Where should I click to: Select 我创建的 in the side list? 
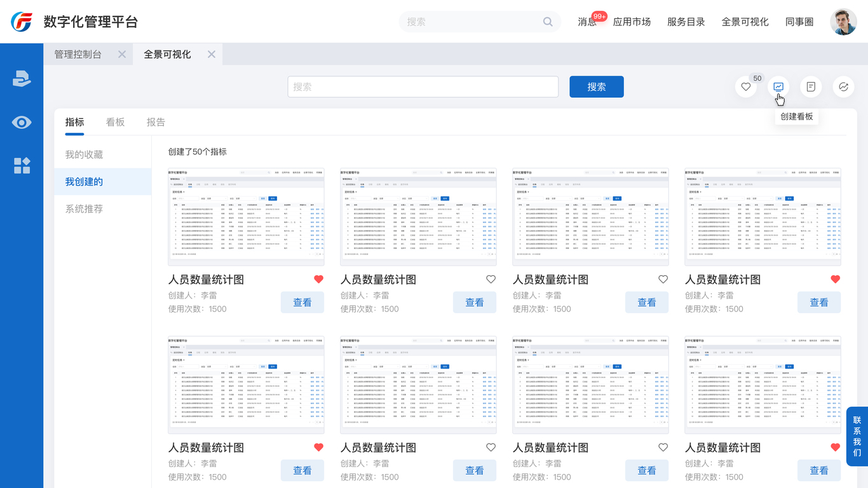[x=103, y=182]
